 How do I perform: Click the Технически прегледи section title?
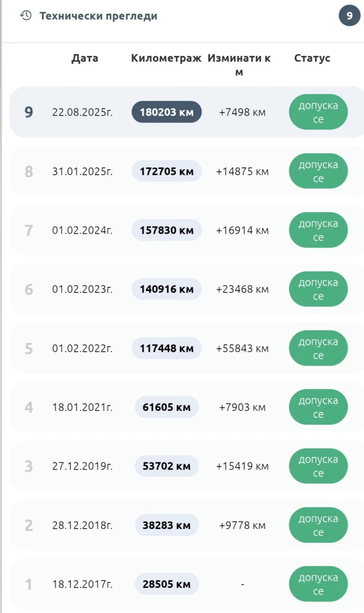click(98, 16)
